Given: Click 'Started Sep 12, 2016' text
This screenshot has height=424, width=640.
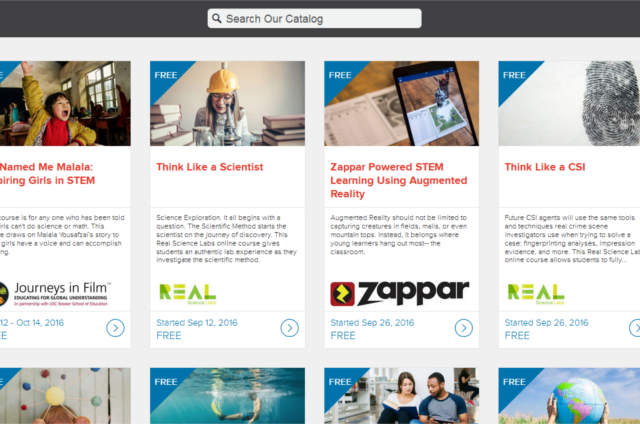Looking at the screenshot, I should [197, 323].
